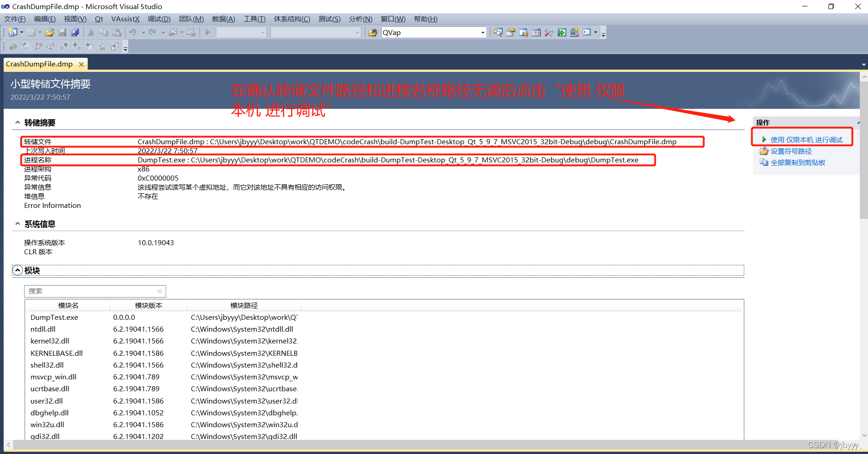Click the Navigate Backward icon

[173, 32]
